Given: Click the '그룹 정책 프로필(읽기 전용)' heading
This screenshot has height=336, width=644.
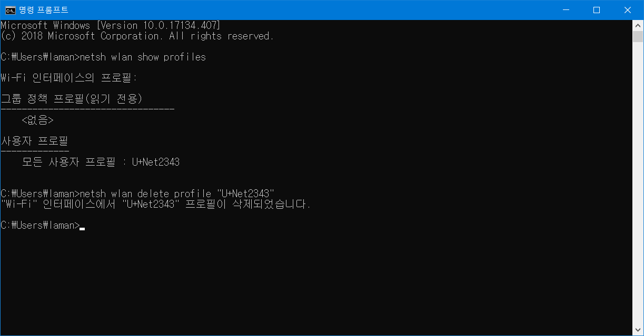Looking at the screenshot, I should 72,99.
